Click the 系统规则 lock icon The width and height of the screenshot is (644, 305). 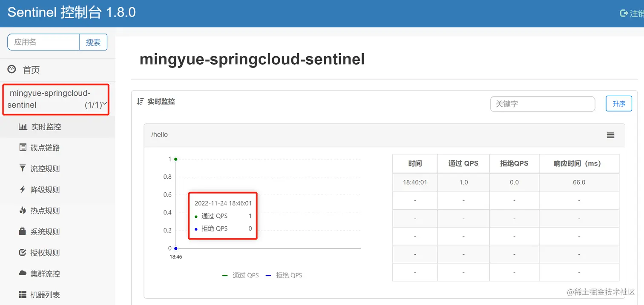click(x=23, y=231)
